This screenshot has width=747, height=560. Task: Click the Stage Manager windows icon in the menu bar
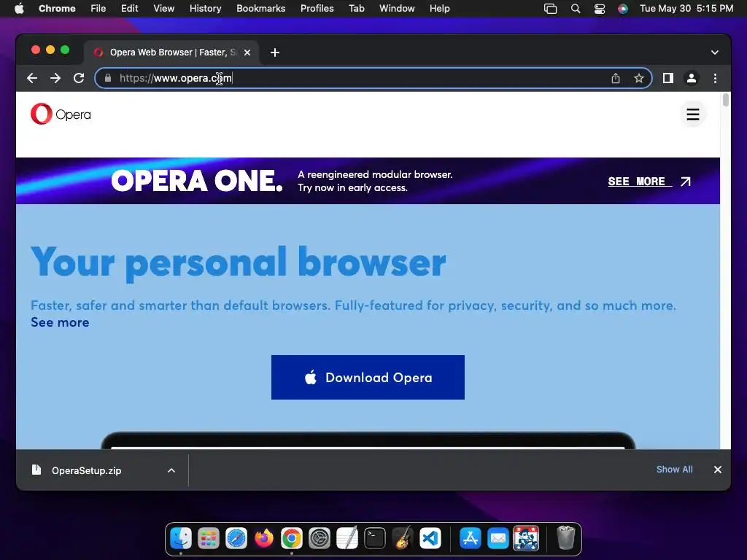click(551, 9)
